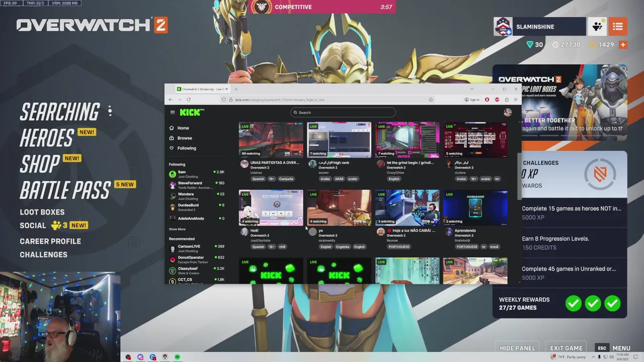The width and height of the screenshot is (644, 362).
Task: Open the first red taskbar icon
Action: tap(128, 357)
